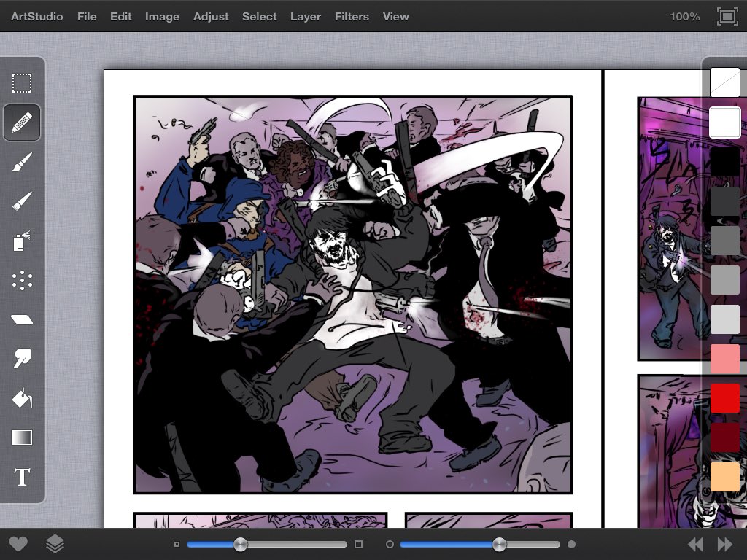The image size is (747, 560).
Task: Open the File menu
Action: [87, 17]
